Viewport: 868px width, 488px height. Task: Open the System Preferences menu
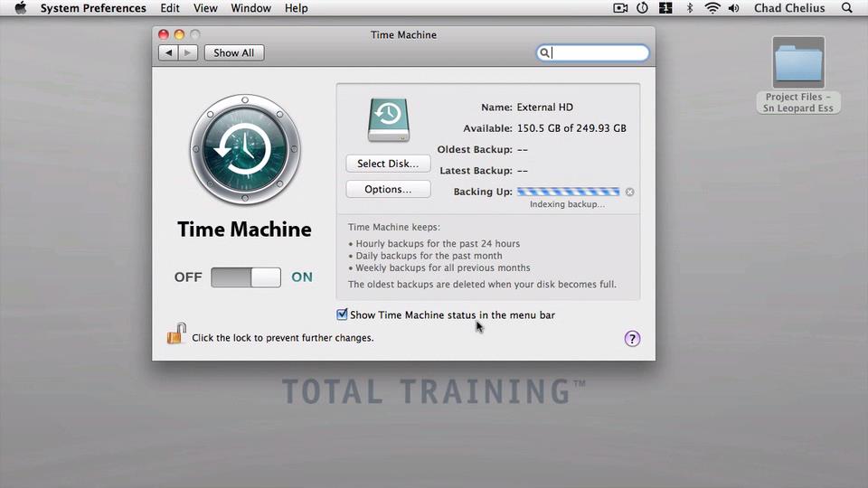tap(93, 8)
